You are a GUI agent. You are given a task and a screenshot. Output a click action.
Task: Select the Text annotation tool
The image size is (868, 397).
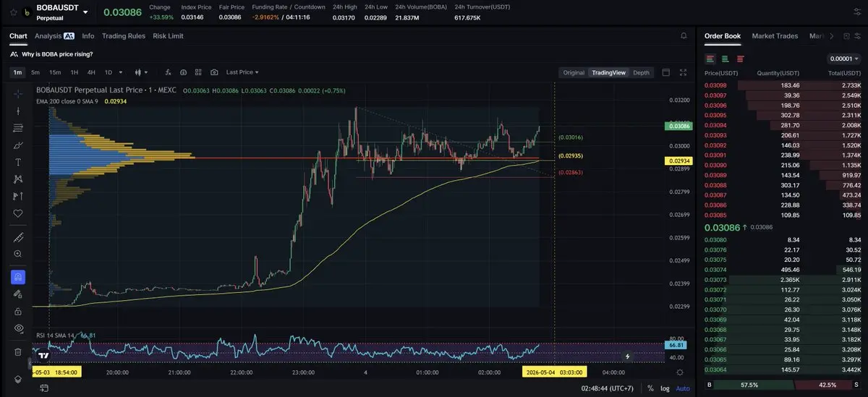tap(19, 162)
